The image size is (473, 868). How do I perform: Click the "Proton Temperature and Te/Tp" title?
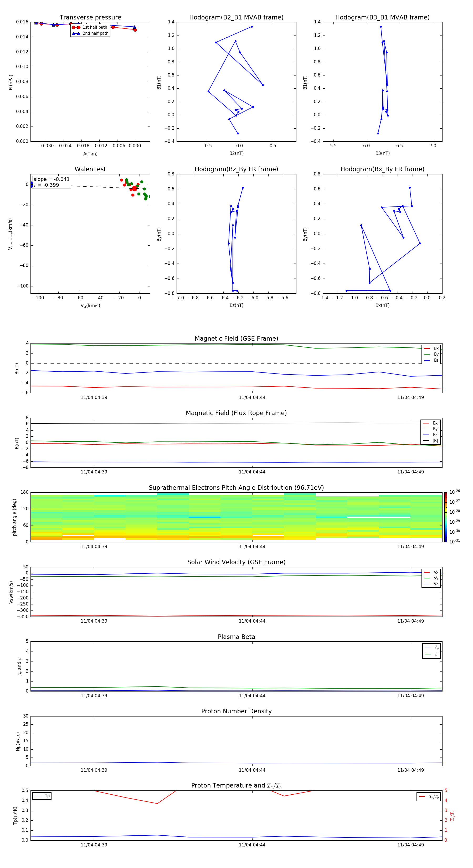point(236,786)
